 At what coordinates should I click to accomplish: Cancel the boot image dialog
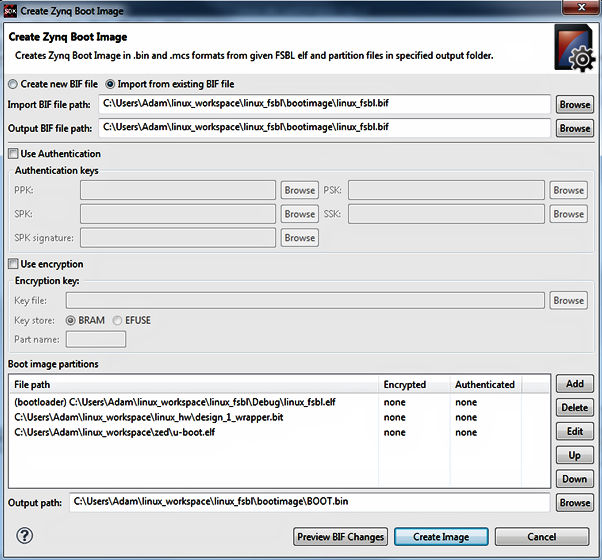[x=541, y=537]
